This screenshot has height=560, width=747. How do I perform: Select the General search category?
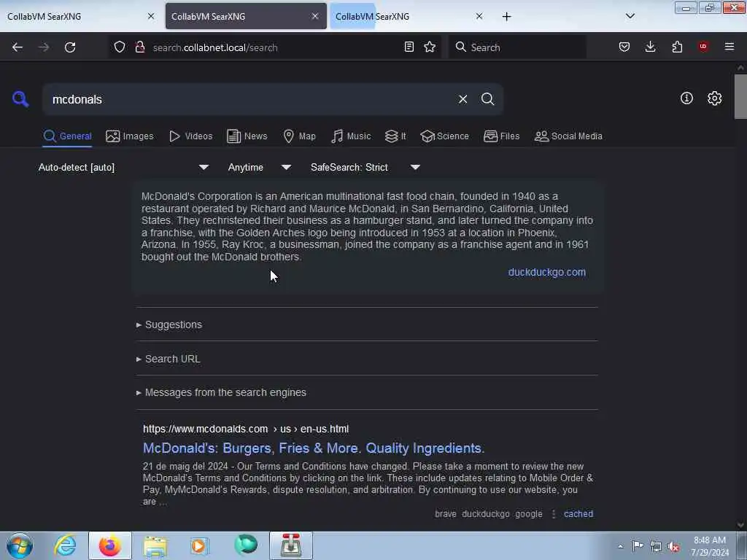click(x=67, y=136)
